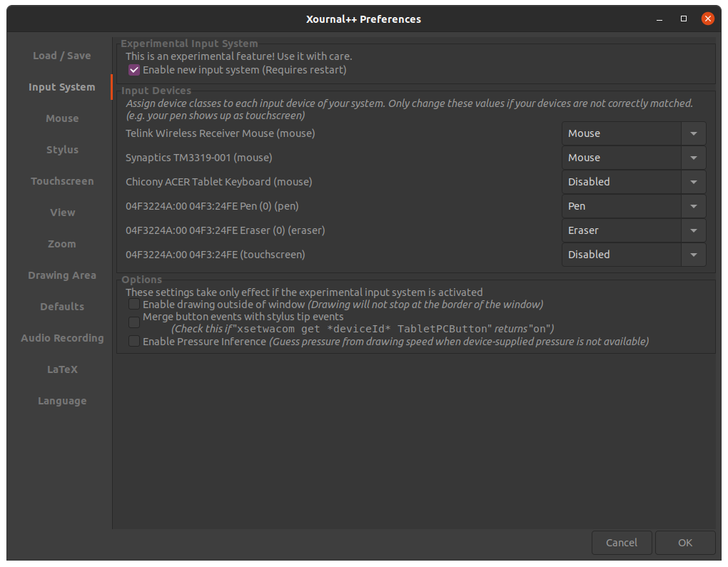The height and width of the screenshot is (567, 728).
Task: Open the Language tab
Action: coord(62,401)
